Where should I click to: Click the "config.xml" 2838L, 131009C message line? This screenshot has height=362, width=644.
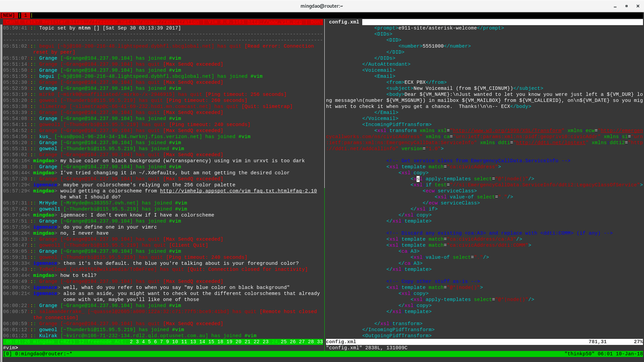click(367, 348)
